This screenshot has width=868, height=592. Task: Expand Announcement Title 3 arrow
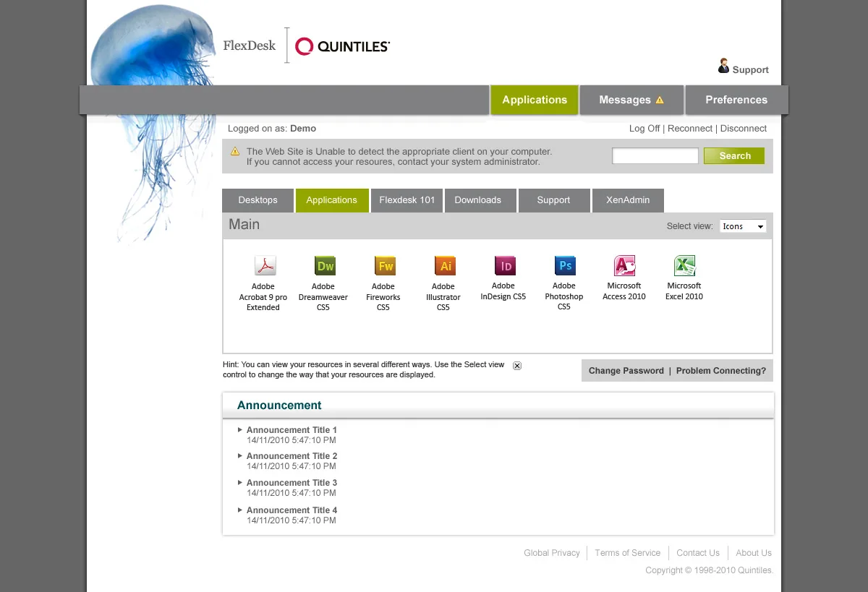tap(240, 482)
